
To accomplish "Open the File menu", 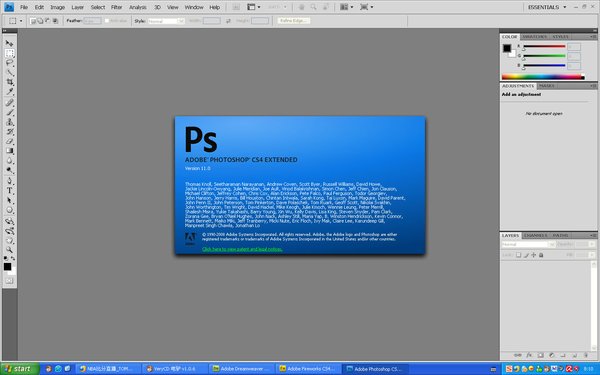I will pos(24,7).
